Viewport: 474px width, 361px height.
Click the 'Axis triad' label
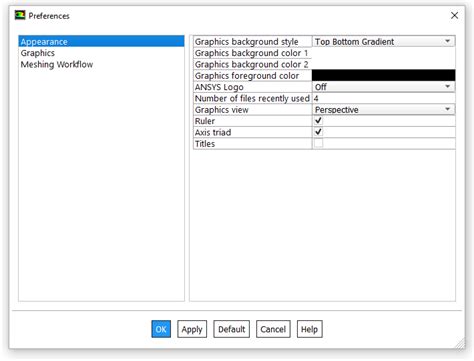[213, 132]
